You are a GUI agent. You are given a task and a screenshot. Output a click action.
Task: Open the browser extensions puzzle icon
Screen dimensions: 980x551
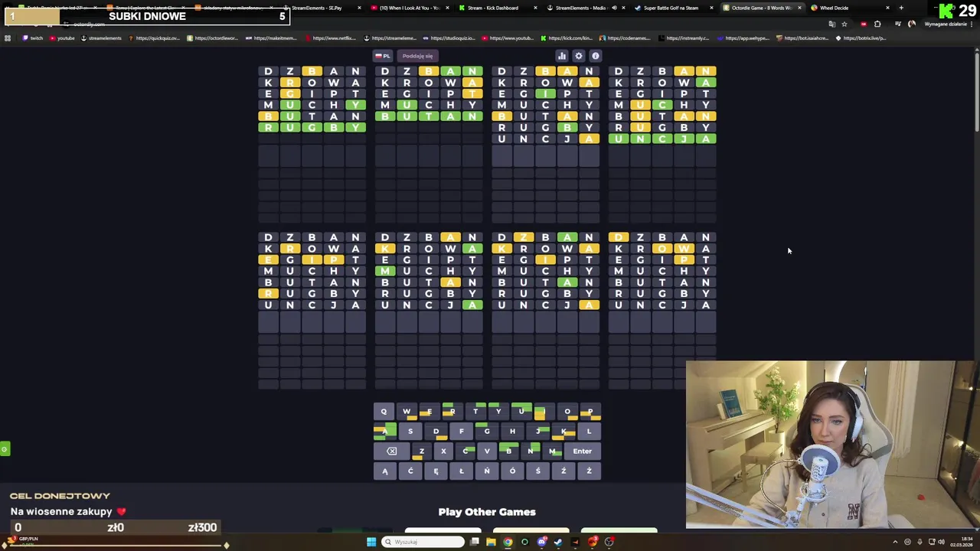tap(877, 24)
